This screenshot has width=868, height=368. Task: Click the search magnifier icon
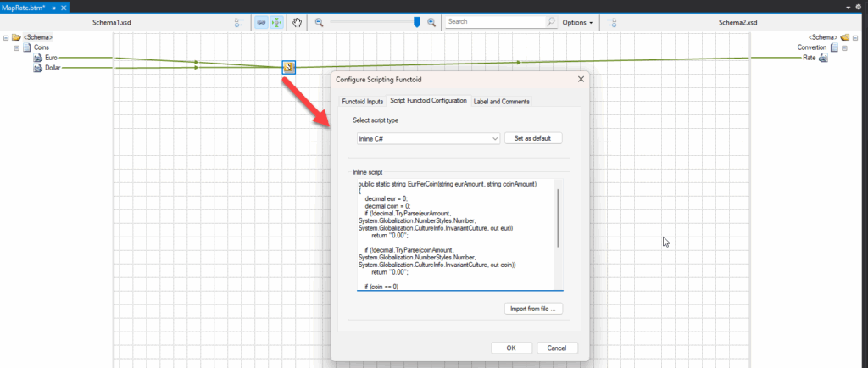click(x=551, y=22)
